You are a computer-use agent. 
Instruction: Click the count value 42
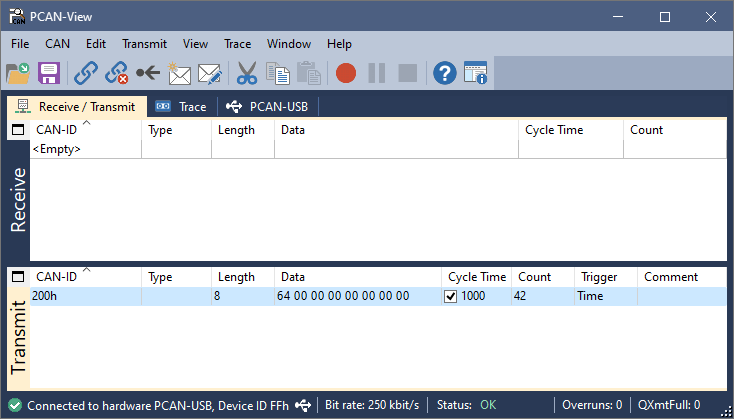(x=520, y=296)
